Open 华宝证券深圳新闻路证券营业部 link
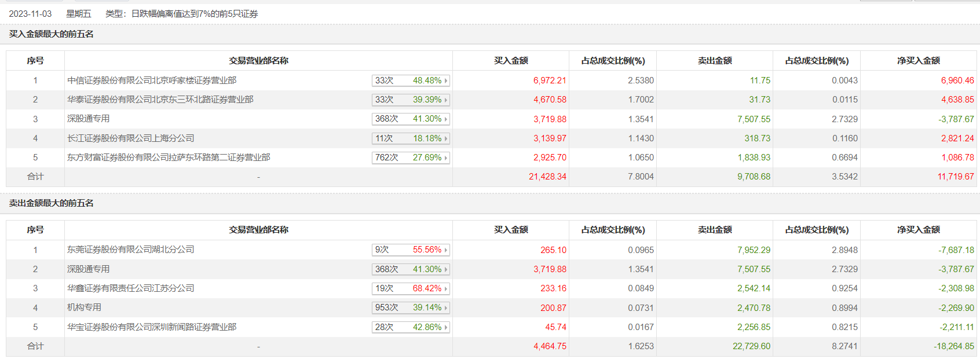980x359 pixels. pos(152,327)
